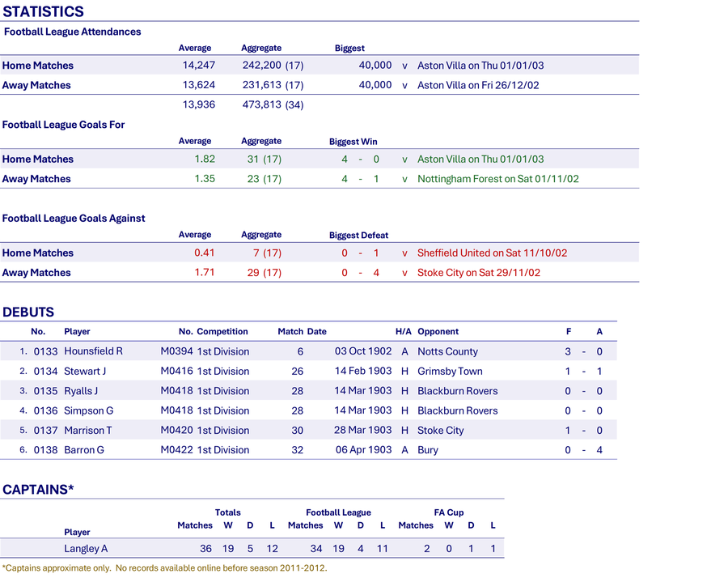
Task: Select home aggregate attendance 242,200
Action: pos(262,65)
